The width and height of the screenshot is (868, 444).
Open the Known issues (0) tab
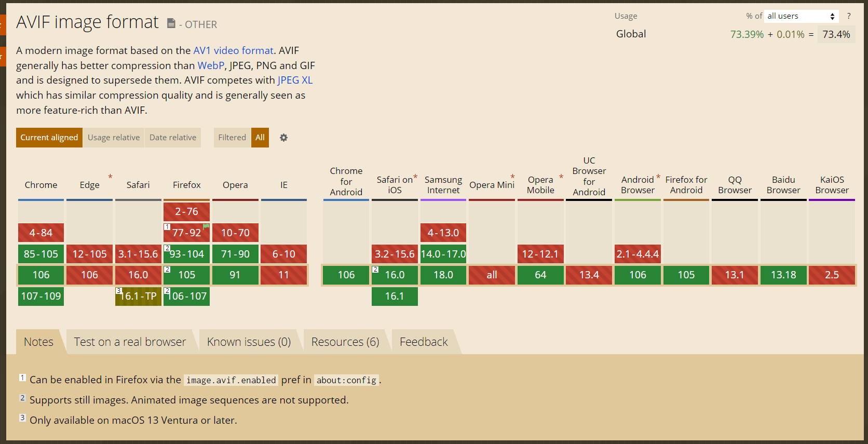pyautogui.click(x=249, y=342)
